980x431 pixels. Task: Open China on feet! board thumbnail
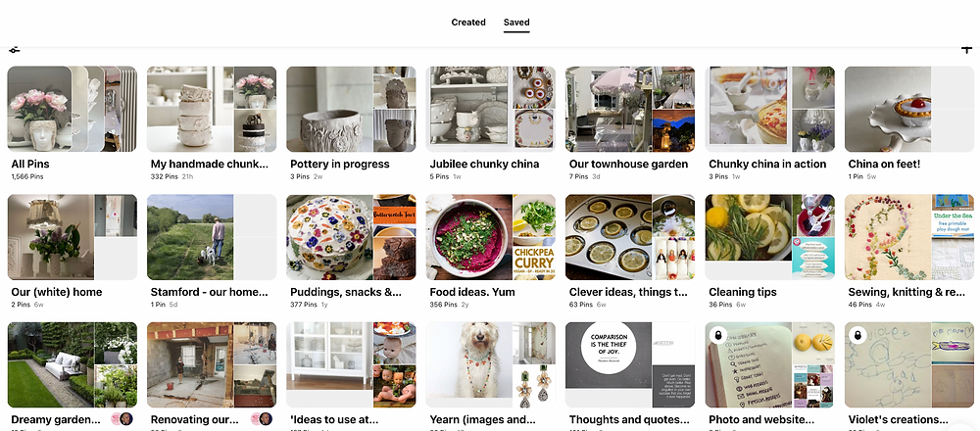(x=908, y=110)
